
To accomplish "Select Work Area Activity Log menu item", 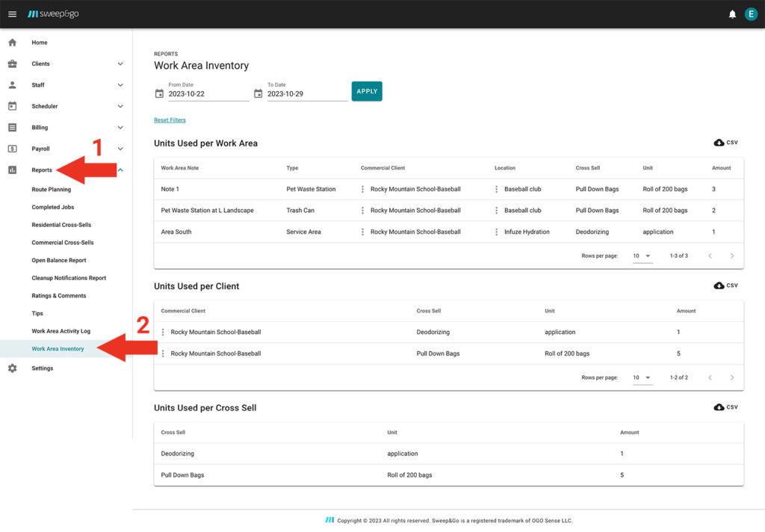I will click(61, 331).
